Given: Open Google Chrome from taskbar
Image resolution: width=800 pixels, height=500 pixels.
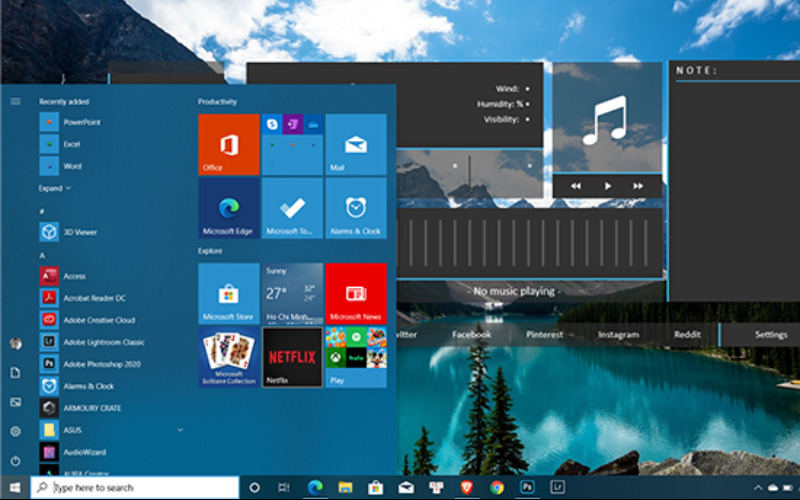Looking at the screenshot, I should tap(496, 488).
